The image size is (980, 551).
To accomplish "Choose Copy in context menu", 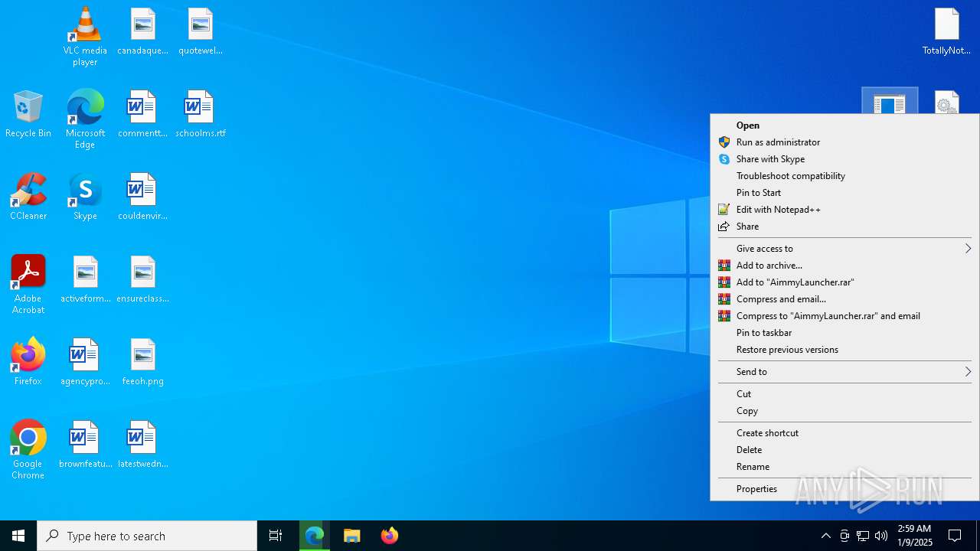I will pos(844,411).
